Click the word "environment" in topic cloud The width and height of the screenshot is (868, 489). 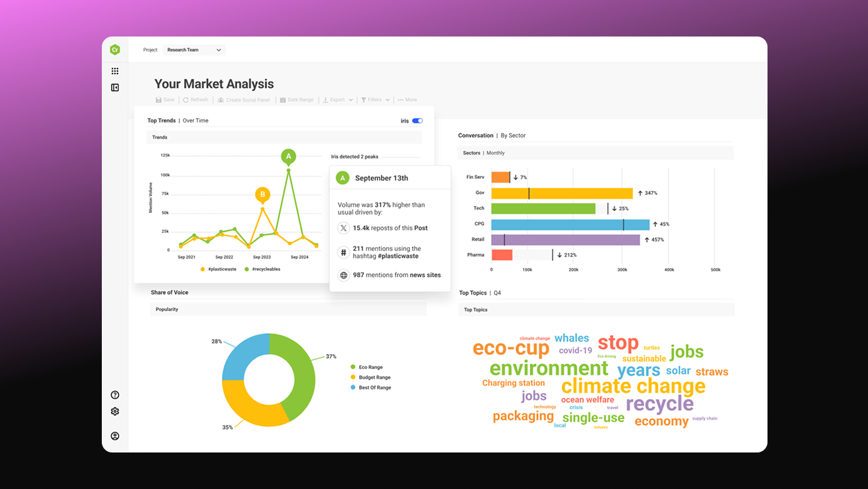coord(549,368)
